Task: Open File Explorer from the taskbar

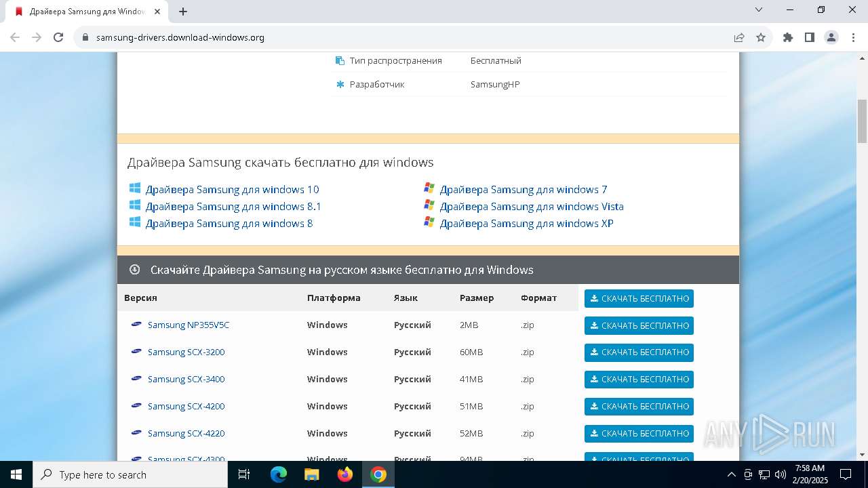Action: point(312,474)
